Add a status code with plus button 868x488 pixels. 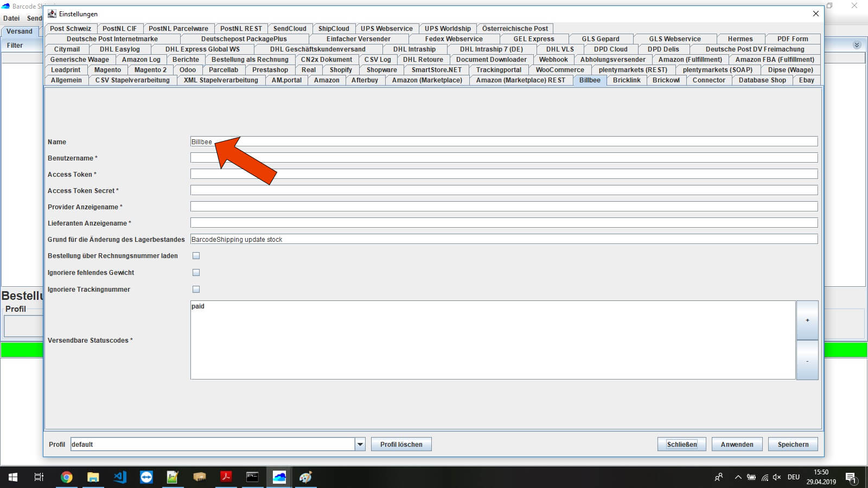pyautogui.click(x=807, y=320)
